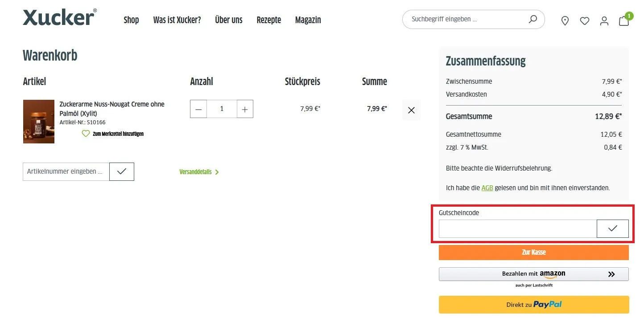
Task: Pay using the Direkt zu PayPal button
Action: [x=534, y=304]
